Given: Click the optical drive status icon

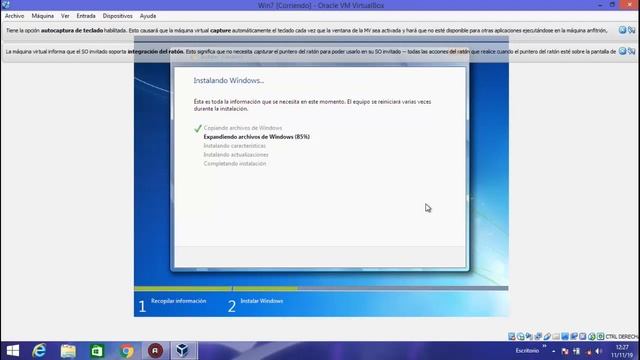Looking at the screenshot, I should [x=521, y=336].
